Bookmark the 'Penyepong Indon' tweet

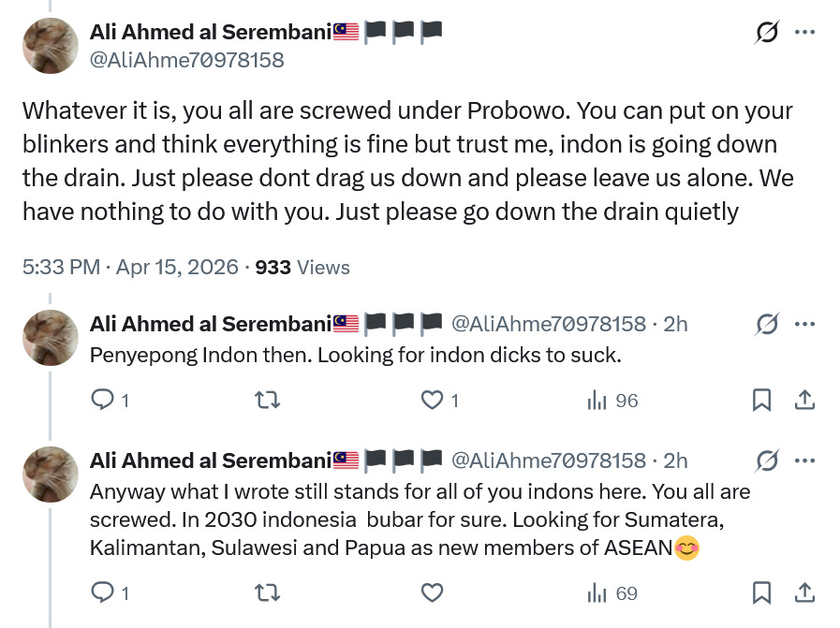[762, 401]
